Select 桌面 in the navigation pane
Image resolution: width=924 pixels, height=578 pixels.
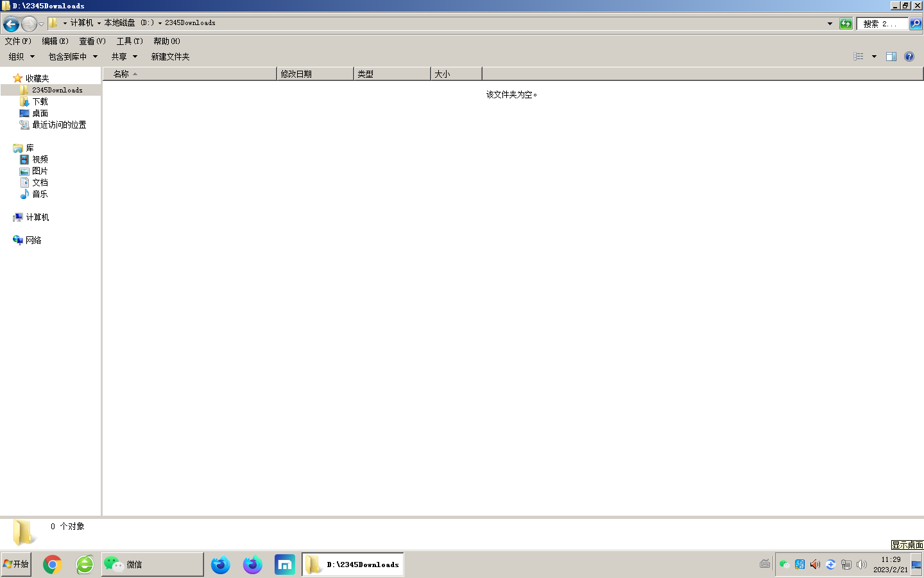click(x=40, y=113)
